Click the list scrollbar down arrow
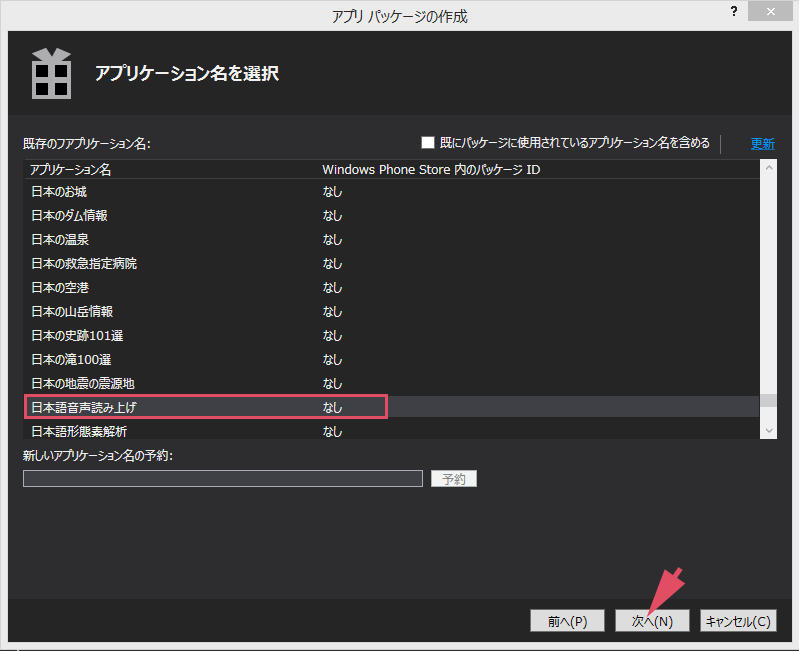 click(x=768, y=431)
